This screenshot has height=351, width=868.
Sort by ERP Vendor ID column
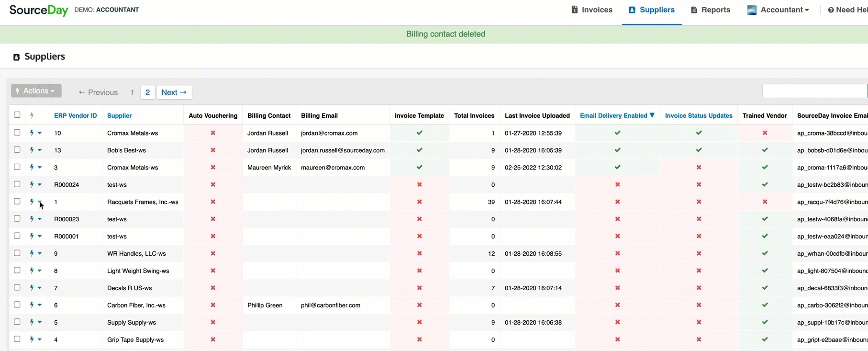click(x=76, y=115)
